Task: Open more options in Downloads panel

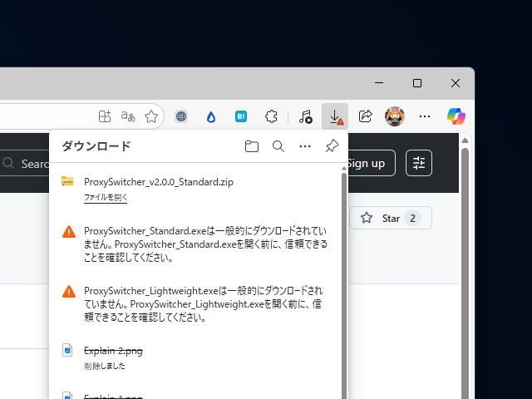Action: tap(305, 146)
